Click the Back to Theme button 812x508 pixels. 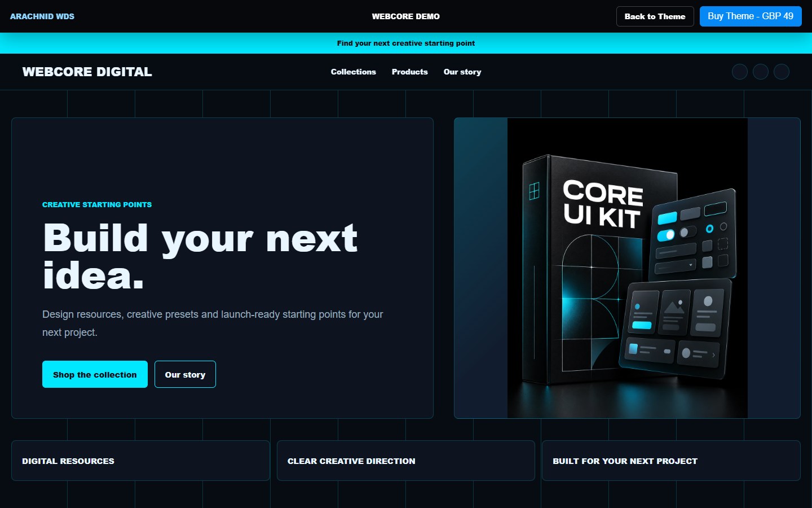(x=655, y=16)
